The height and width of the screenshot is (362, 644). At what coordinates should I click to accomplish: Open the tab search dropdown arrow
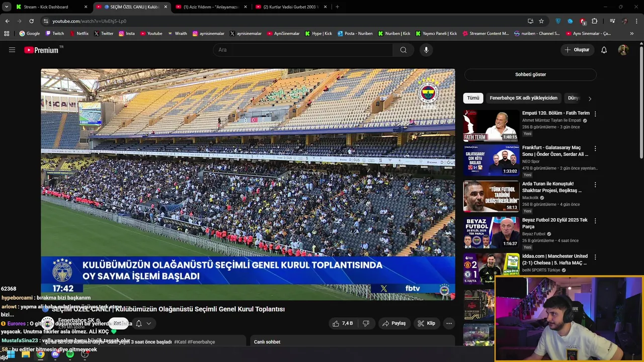pos(7,7)
